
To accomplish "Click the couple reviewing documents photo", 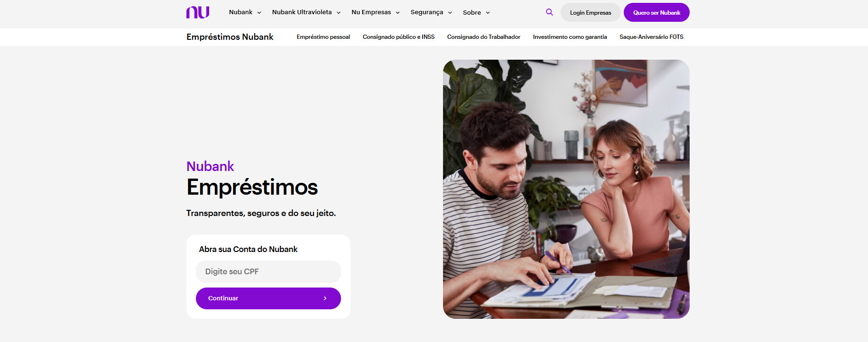I will (566, 189).
